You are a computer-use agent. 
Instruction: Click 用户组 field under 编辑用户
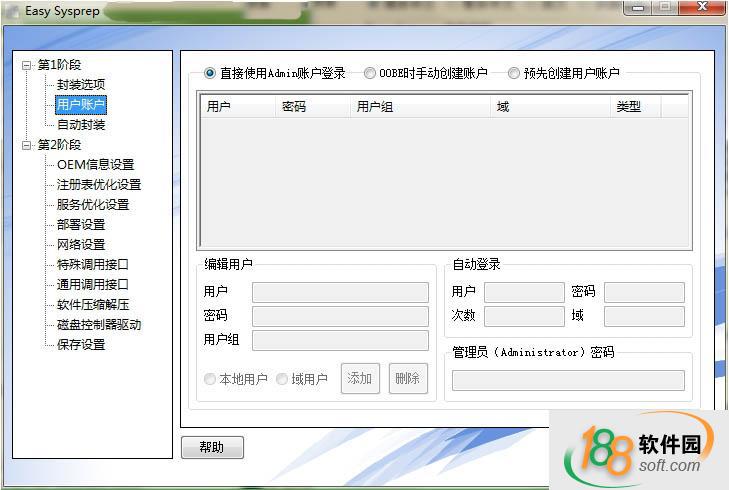pyautogui.click(x=340, y=340)
